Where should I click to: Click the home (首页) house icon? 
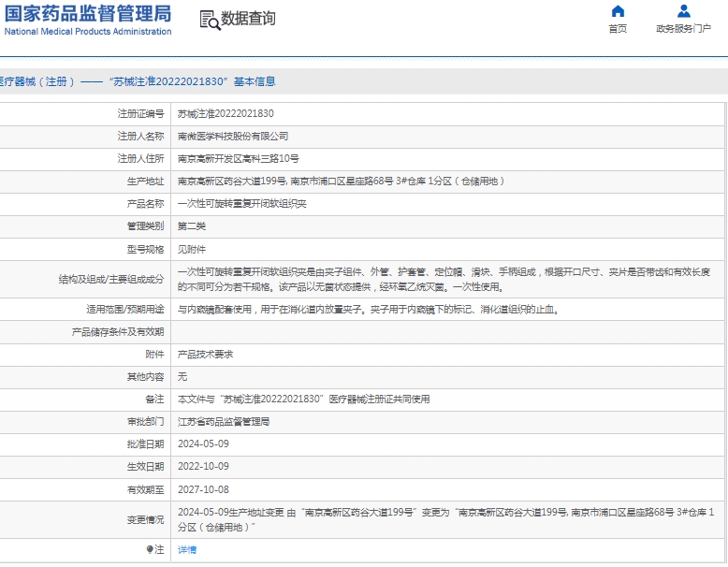618,10
